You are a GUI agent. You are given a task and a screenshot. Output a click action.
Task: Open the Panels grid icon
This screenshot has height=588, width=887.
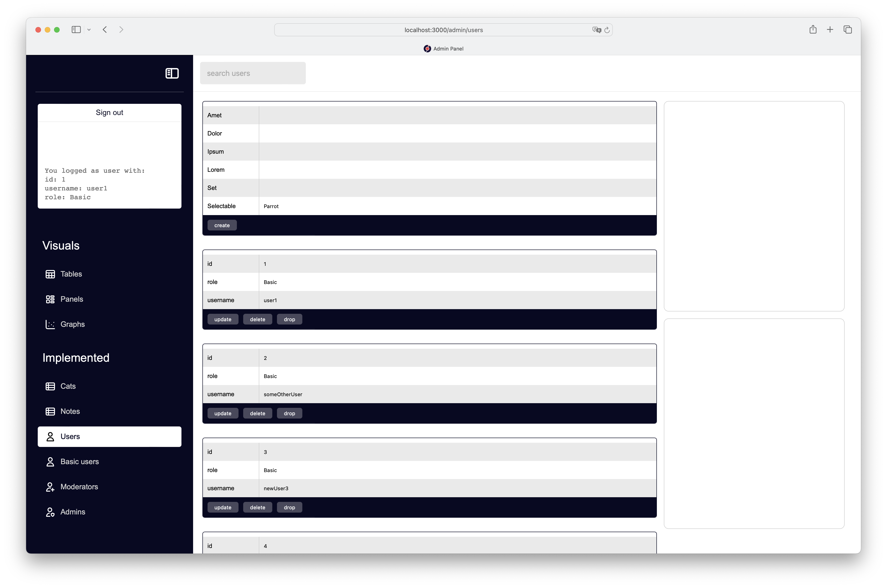(50, 299)
